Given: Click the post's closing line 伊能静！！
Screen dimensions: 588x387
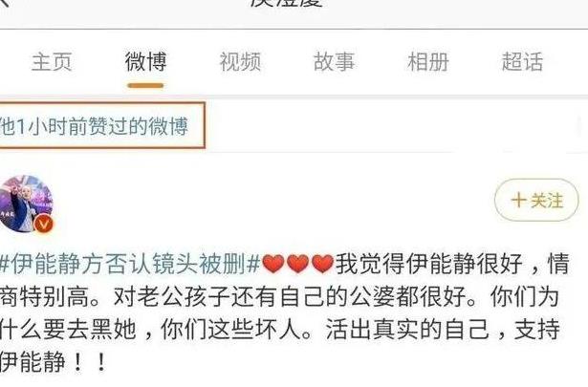Looking at the screenshot, I should pyautogui.click(x=54, y=362).
